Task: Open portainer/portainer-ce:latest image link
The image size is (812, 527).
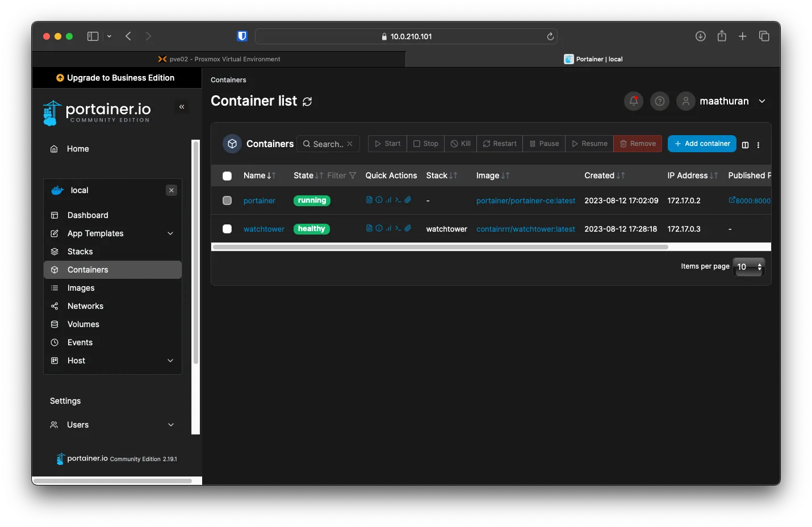Action: click(526, 200)
